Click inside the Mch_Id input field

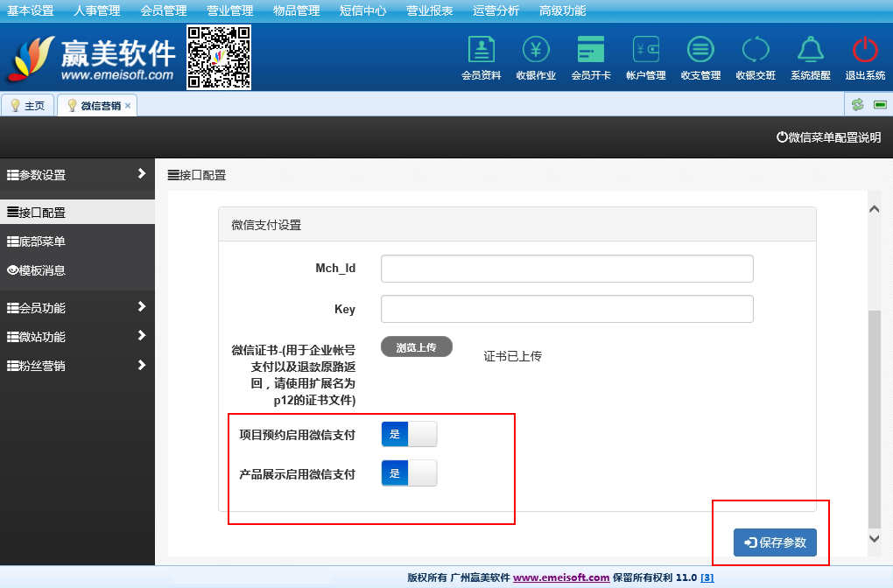pos(566,269)
